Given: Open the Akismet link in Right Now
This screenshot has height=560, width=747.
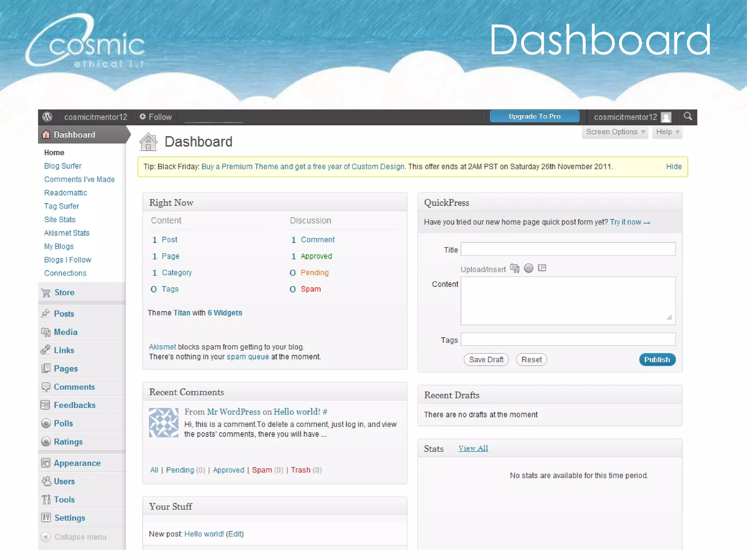Looking at the screenshot, I should click(x=162, y=347).
